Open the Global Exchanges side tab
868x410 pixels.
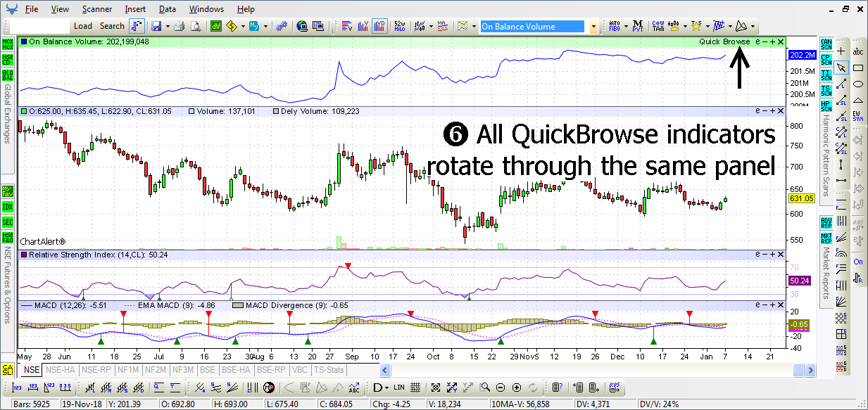point(8,115)
